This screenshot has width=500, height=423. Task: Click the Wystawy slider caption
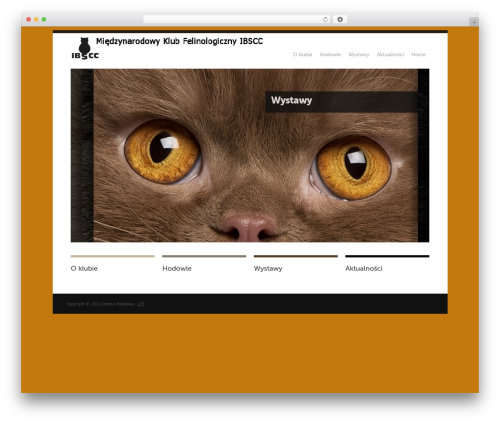[341, 101]
